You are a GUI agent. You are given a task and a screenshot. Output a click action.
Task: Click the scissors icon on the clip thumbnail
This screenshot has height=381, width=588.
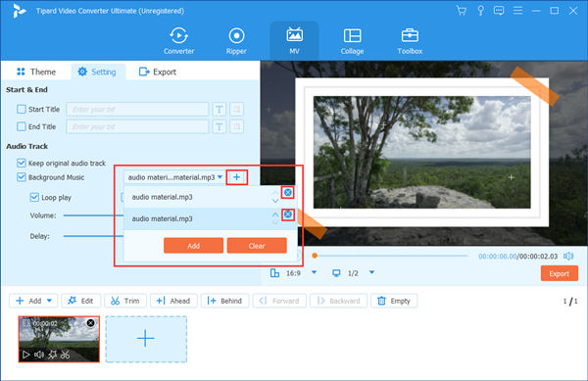point(66,355)
